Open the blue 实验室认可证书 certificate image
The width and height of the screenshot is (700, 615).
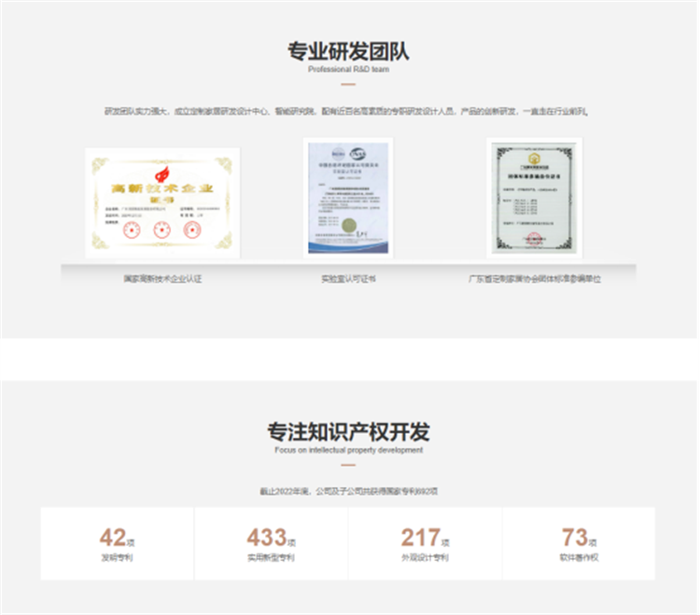click(348, 198)
